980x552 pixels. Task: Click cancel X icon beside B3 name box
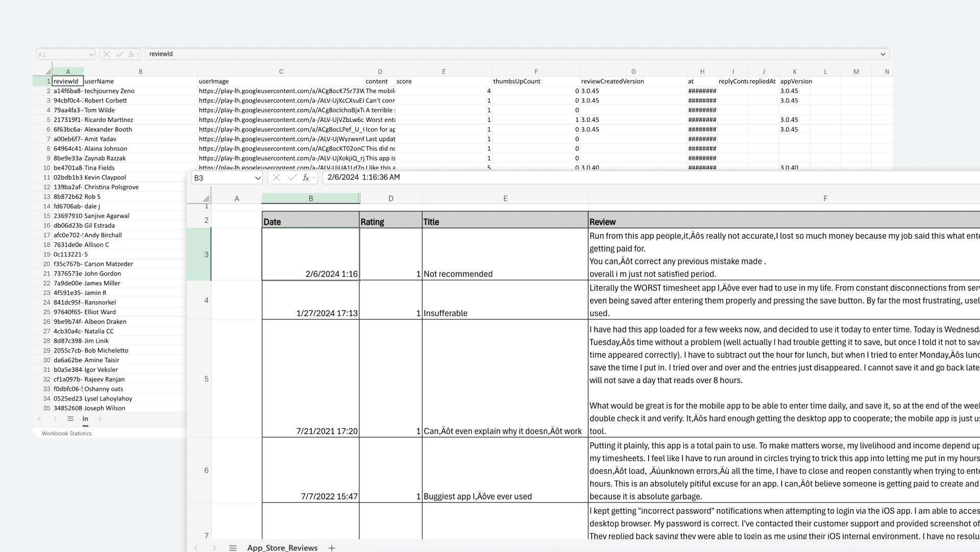point(276,178)
